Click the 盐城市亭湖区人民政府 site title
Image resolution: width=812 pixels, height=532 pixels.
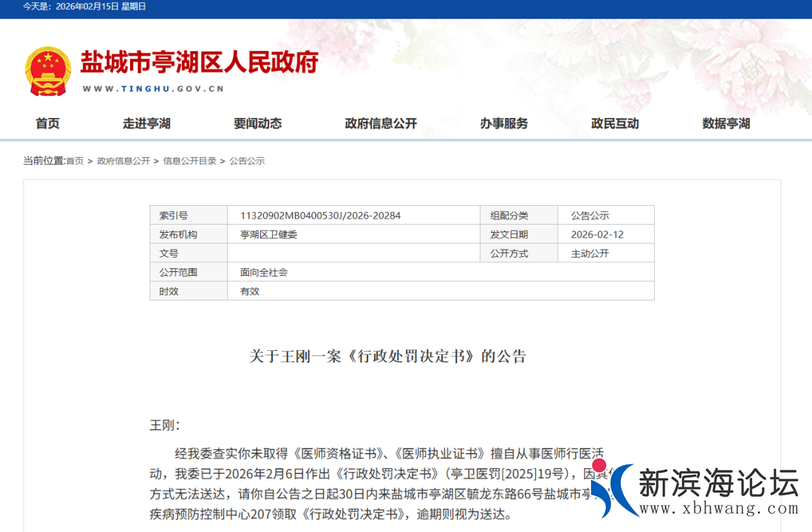(x=199, y=62)
